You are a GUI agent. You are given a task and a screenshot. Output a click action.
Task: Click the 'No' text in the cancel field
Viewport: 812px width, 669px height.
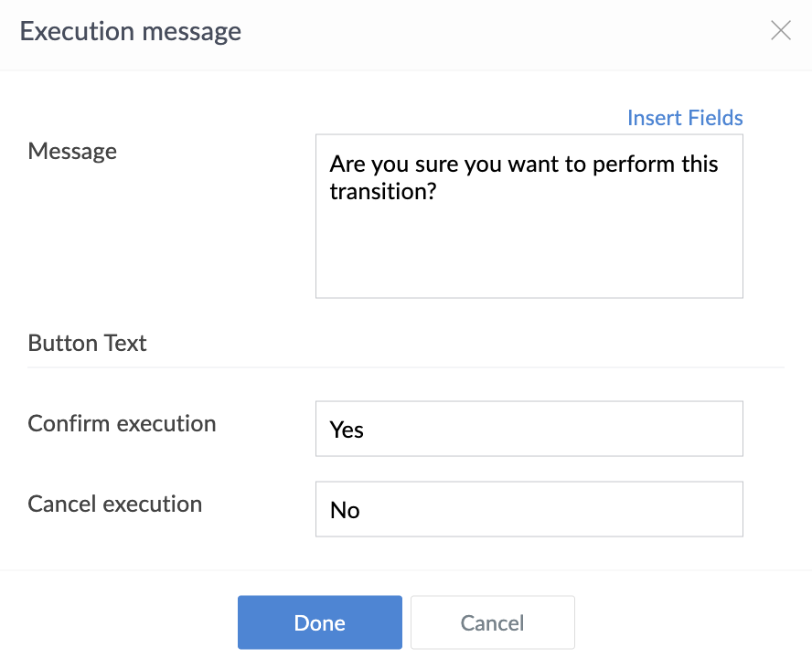point(345,510)
